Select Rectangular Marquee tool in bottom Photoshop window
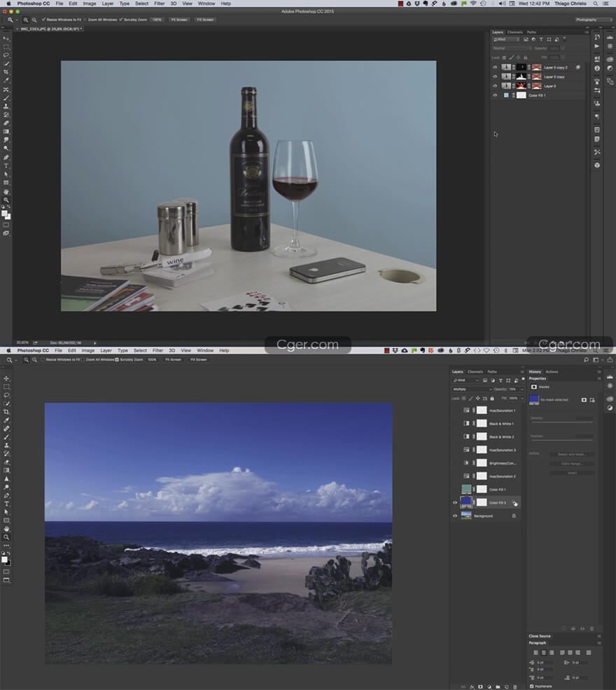This screenshot has width=616, height=690. 6,387
